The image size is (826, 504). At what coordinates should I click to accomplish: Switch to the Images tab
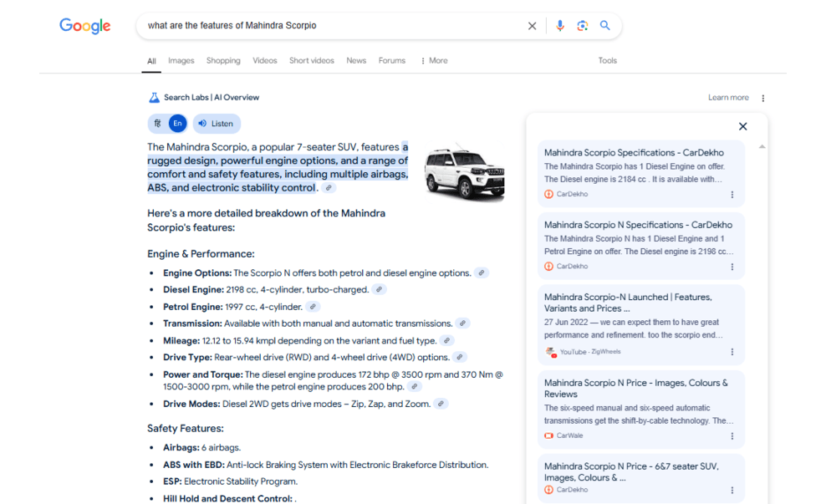coord(181,61)
